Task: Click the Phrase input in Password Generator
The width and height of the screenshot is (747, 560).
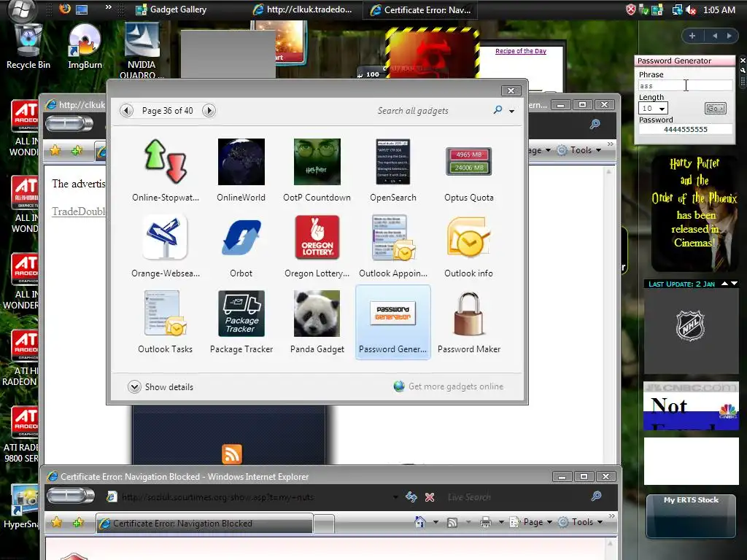Action: tap(686, 86)
